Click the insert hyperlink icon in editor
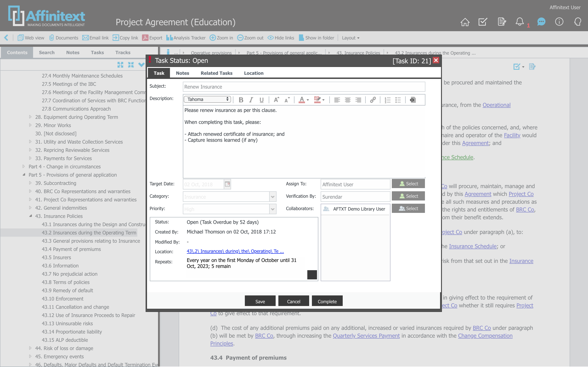This screenshot has height=367, width=588. click(373, 100)
